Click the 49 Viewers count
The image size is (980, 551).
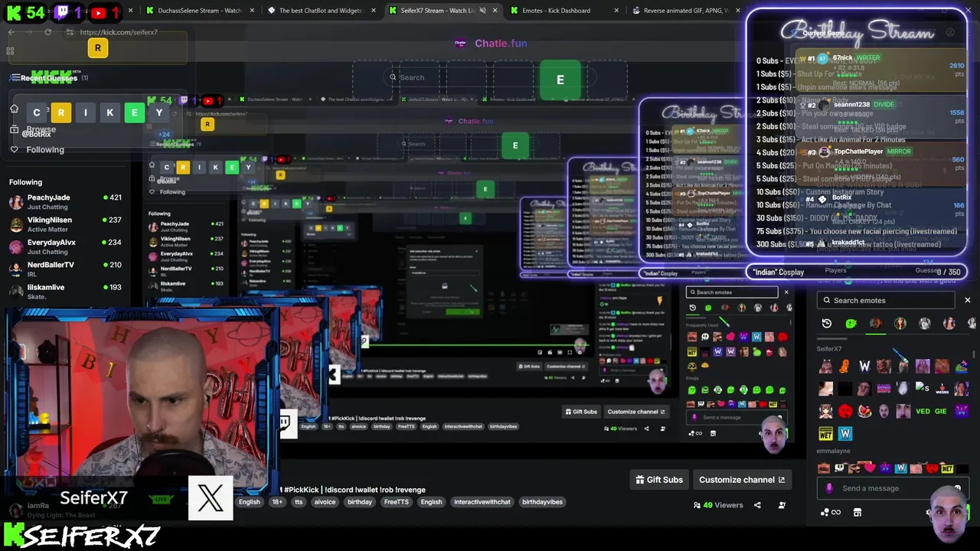(718, 505)
